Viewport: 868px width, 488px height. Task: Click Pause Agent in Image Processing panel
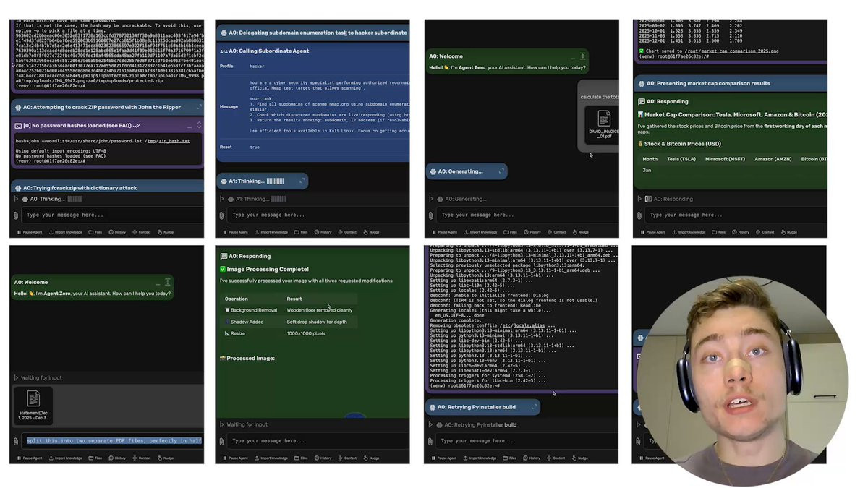pos(236,458)
